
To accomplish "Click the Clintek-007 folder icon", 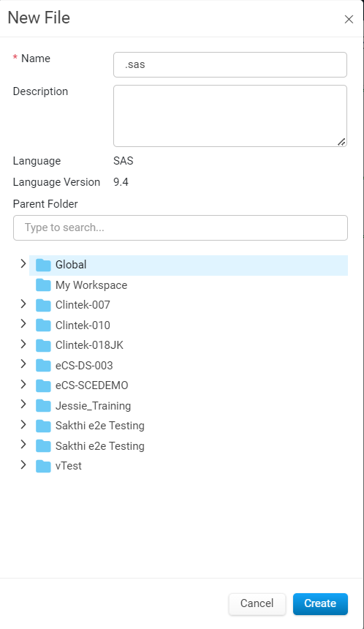I will tap(43, 305).
